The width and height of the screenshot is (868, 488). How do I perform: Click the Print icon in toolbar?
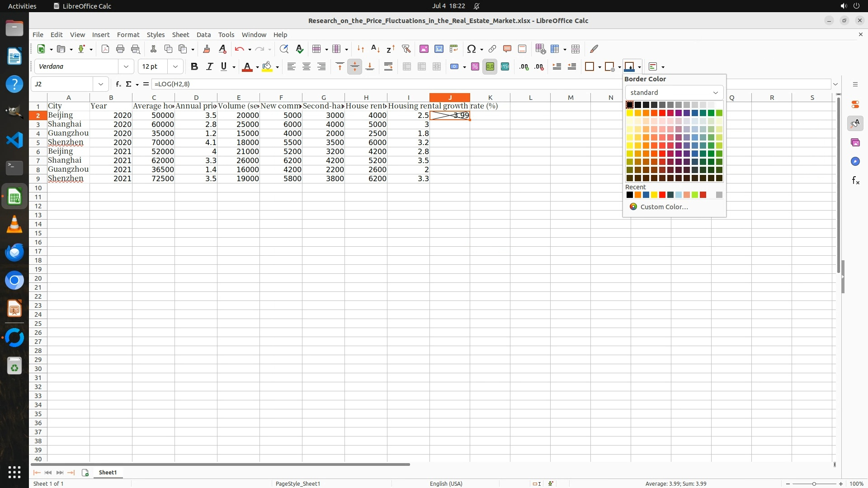tap(120, 49)
